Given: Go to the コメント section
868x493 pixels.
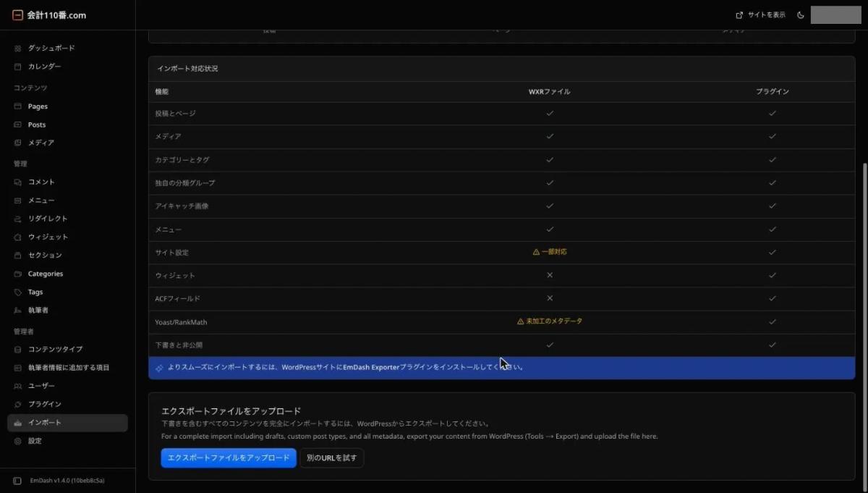Looking at the screenshot, I should coord(67,182).
